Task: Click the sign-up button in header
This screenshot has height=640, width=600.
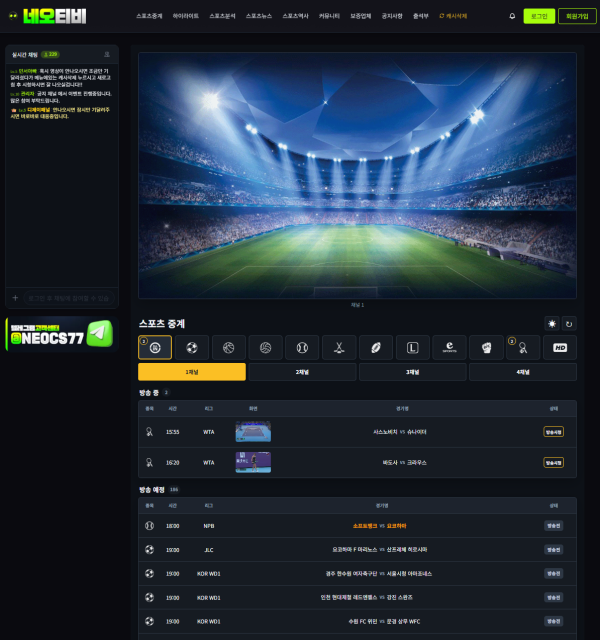Action: pos(577,16)
